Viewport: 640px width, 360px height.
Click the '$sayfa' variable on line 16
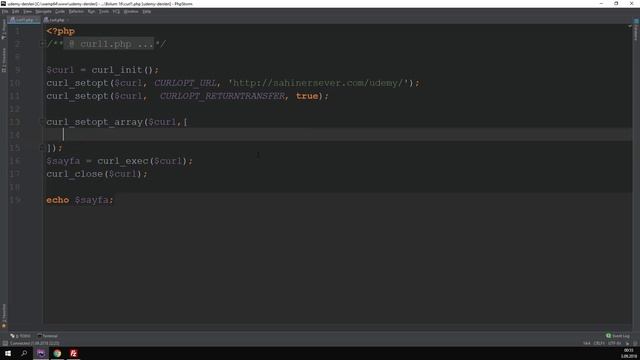coord(63,161)
